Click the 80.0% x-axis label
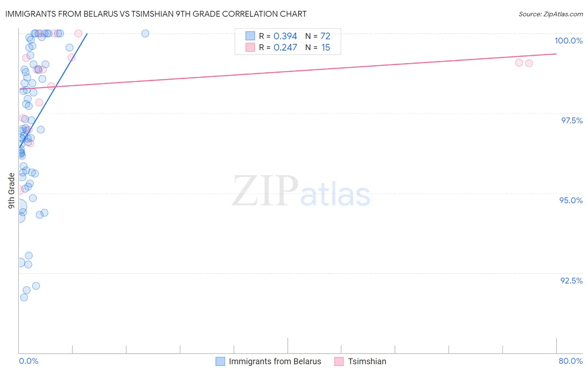 tap(570, 361)
